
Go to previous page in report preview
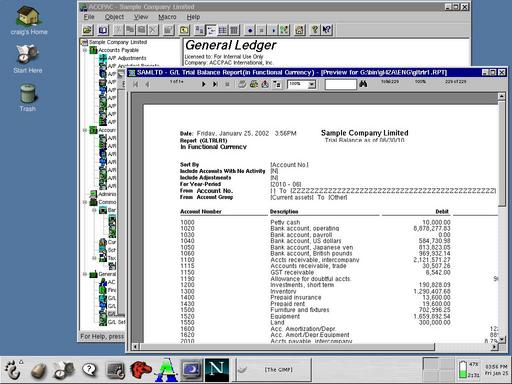click(x=147, y=84)
